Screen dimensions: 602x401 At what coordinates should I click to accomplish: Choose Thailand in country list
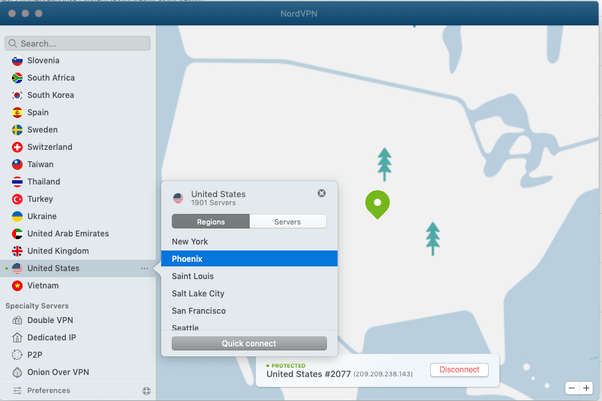click(x=78, y=182)
